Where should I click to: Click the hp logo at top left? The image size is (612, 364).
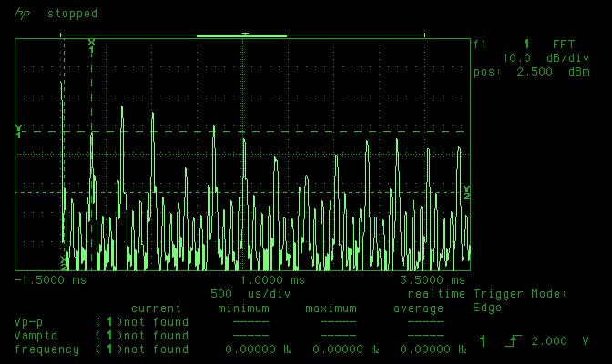22,14
